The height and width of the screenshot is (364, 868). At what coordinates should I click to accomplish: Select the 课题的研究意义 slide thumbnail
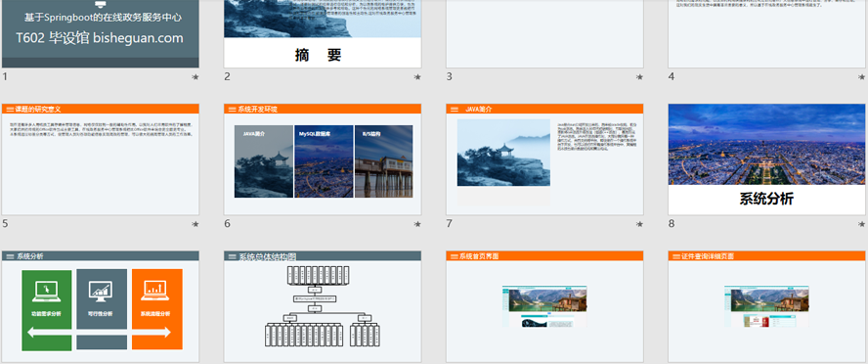101,159
